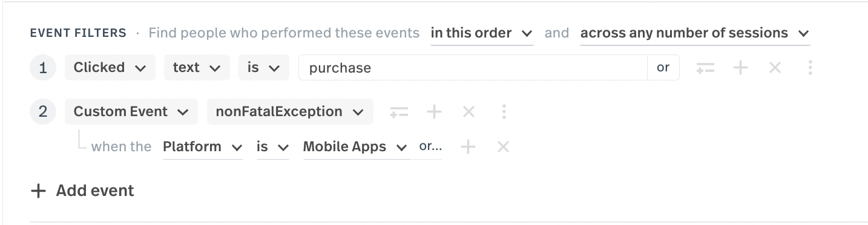Delete event 2 with X icon
The width and height of the screenshot is (868, 225).
(x=469, y=112)
